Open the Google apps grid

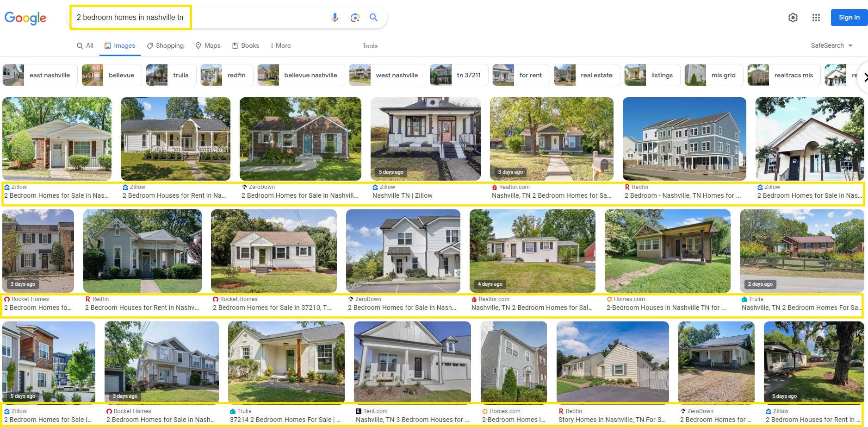(x=816, y=18)
